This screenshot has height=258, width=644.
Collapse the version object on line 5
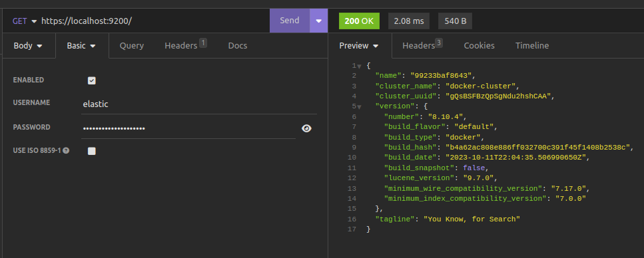coord(359,107)
